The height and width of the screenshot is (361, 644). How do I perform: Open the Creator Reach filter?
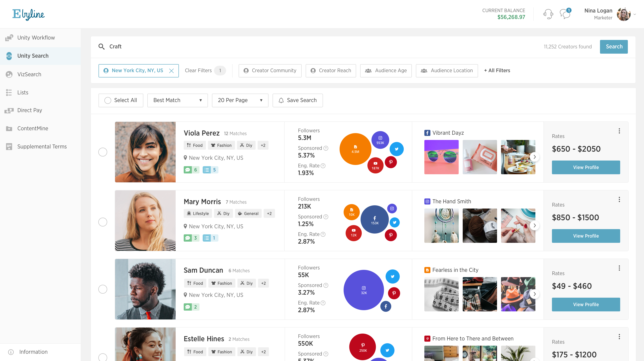click(x=331, y=71)
